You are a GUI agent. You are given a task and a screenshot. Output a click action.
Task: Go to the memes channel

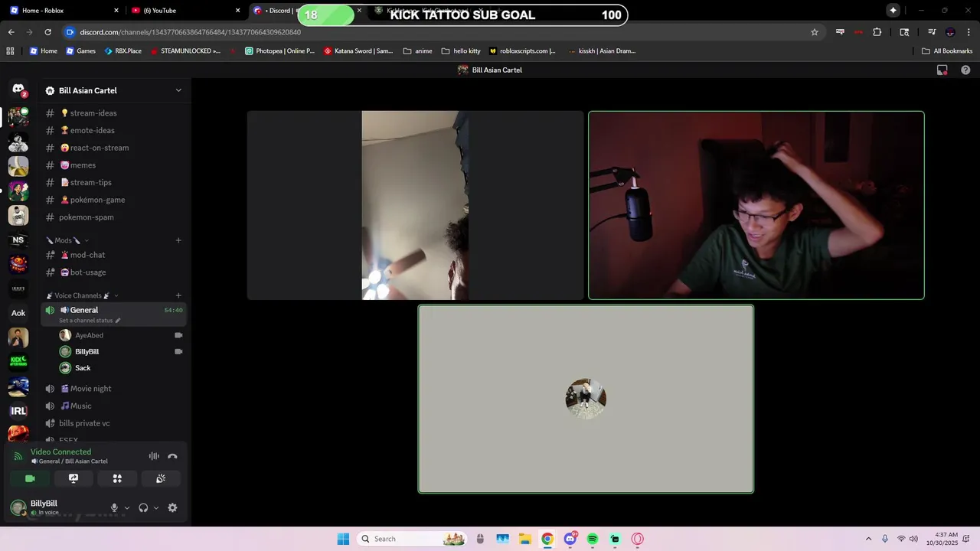[x=113, y=165]
